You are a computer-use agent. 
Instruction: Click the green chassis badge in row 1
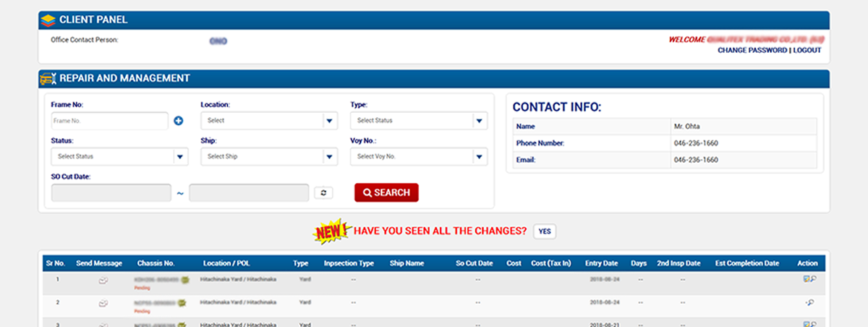185,279
